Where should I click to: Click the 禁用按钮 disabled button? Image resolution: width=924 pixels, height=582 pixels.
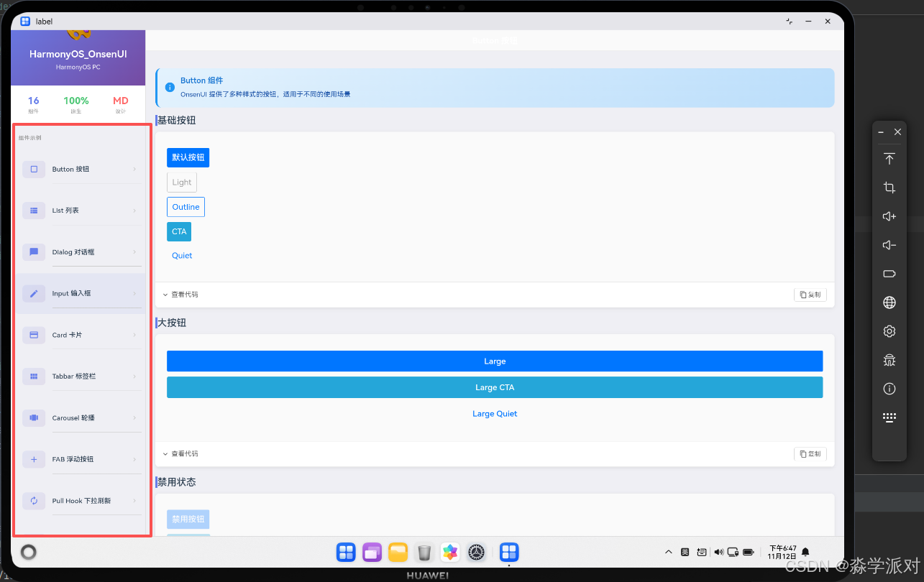coord(188,519)
